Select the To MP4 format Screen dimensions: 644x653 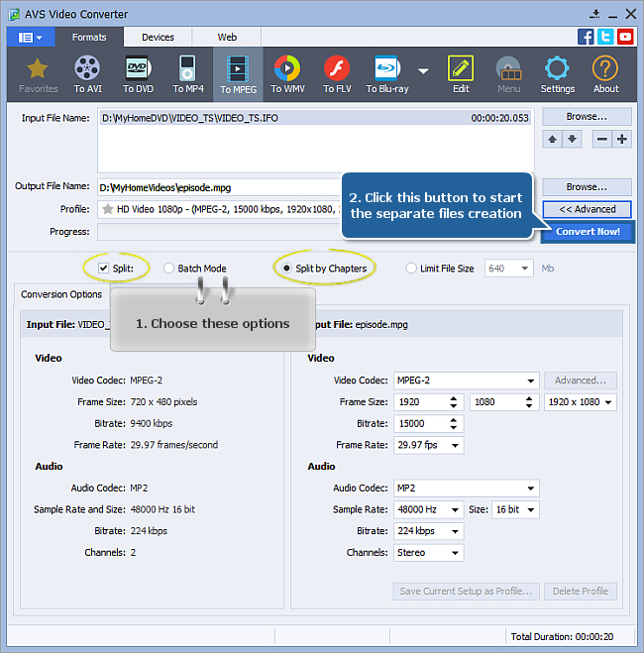pyautogui.click(x=187, y=75)
